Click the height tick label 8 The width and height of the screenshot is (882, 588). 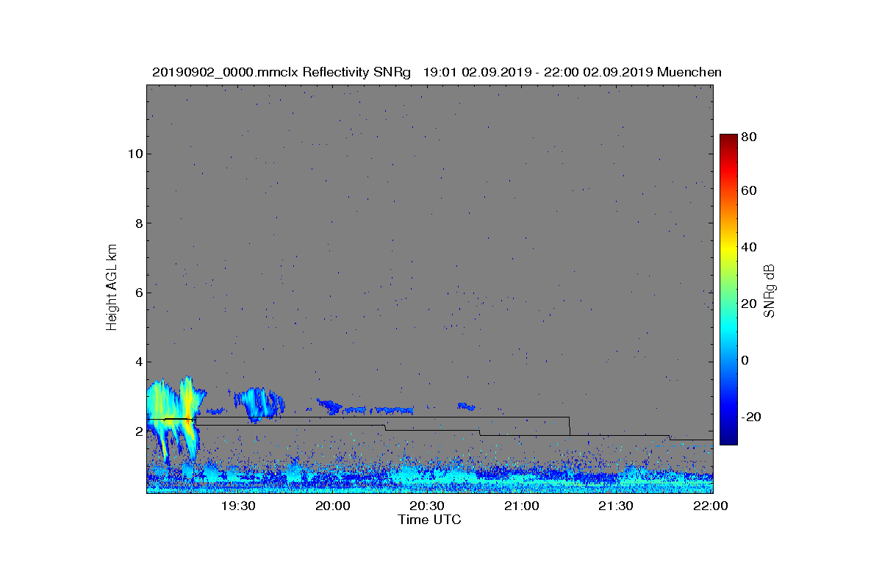tap(137, 223)
